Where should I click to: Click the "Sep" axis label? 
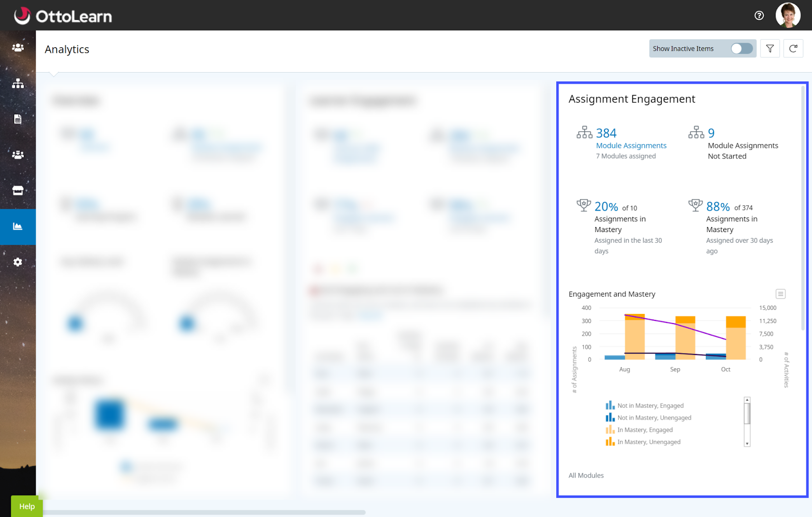pos(675,369)
